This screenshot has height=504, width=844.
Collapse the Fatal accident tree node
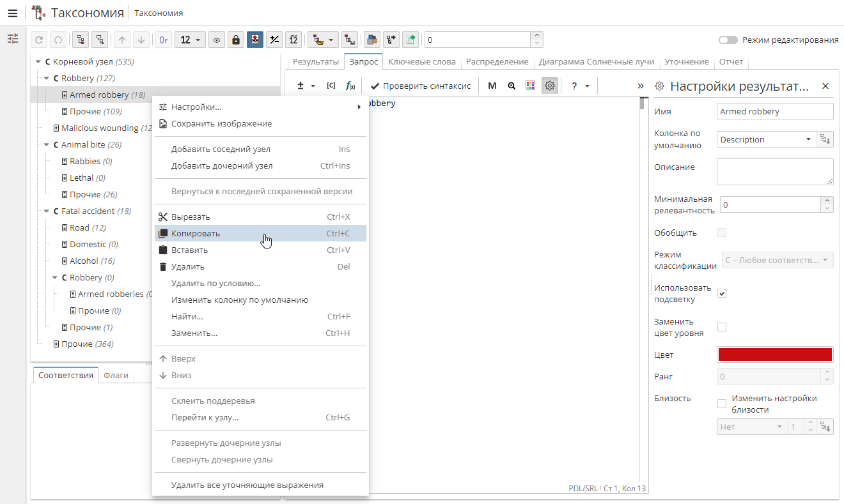click(x=47, y=211)
